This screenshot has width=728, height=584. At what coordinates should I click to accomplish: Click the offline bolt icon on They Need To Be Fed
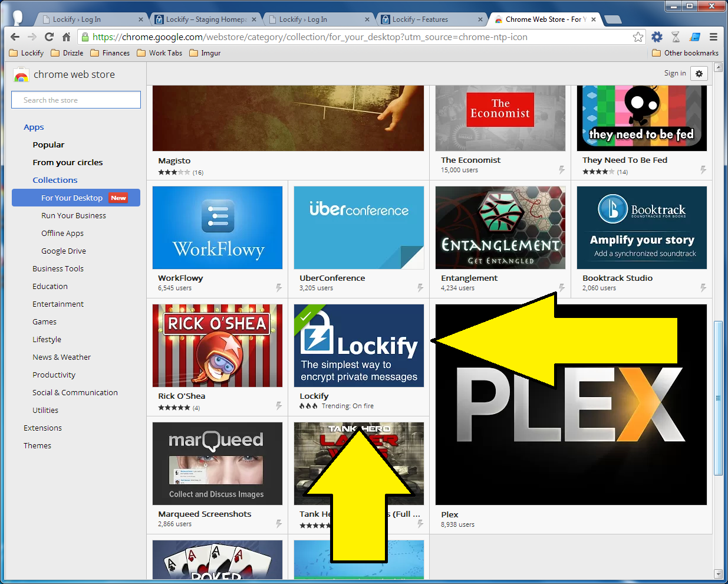pos(703,170)
